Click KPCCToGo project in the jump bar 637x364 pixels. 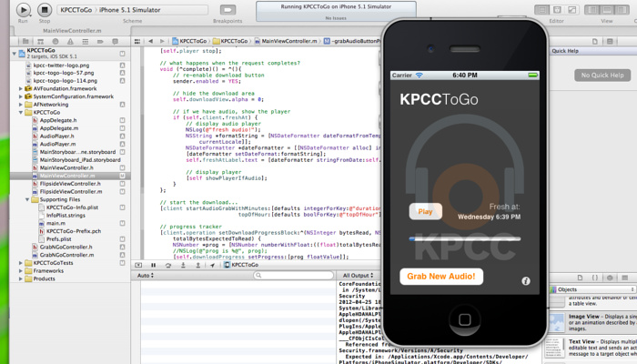point(189,41)
